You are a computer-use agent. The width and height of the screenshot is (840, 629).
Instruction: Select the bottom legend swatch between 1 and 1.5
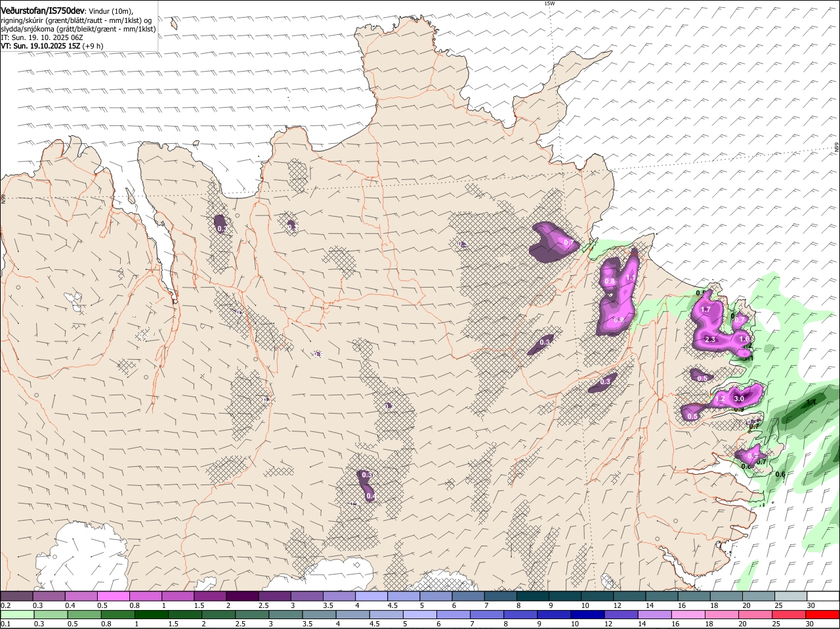point(152,615)
